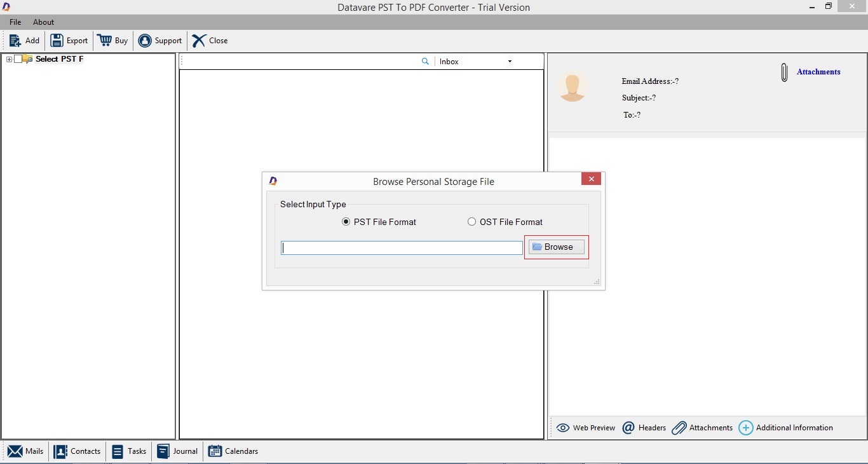Show the Contacts view
The width and height of the screenshot is (868, 464).
click(78, 451)
